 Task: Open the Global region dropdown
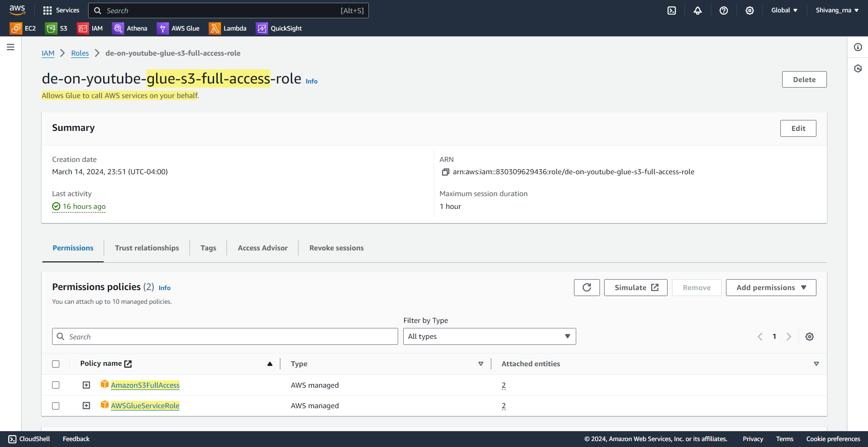point(784,10)
